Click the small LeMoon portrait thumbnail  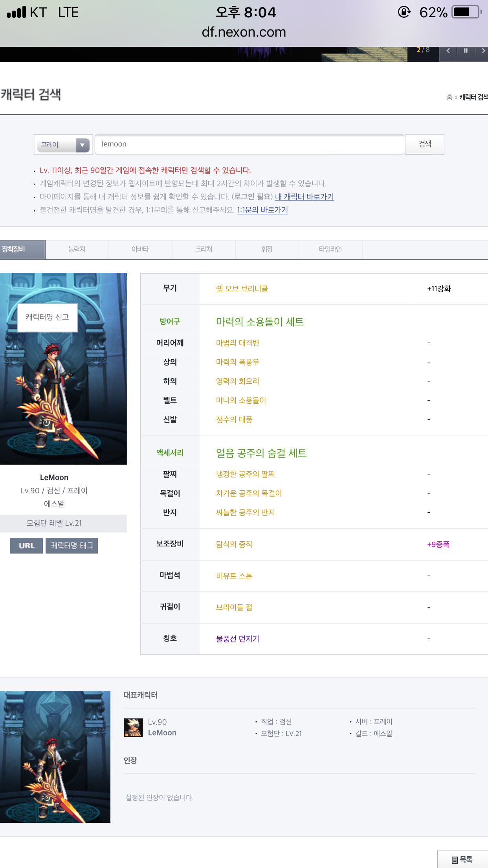pyautogui.click(x=133, y=727)
